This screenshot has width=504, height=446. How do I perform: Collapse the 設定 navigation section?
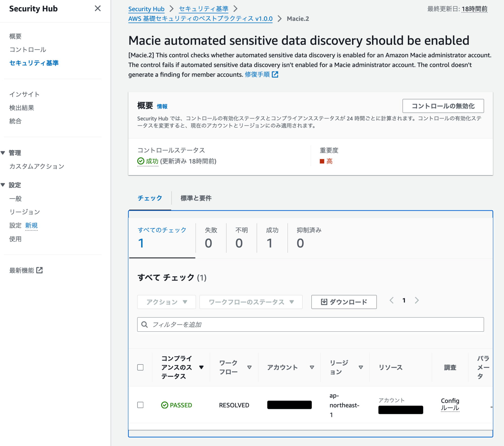(x=3, y=185)
